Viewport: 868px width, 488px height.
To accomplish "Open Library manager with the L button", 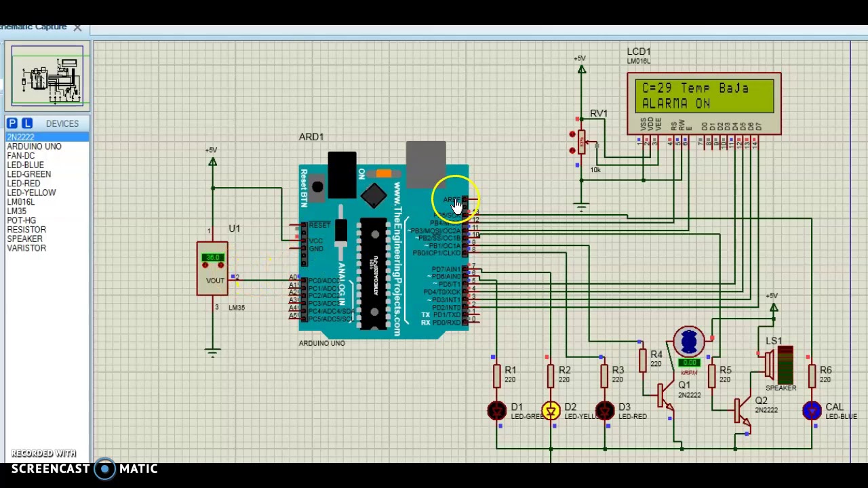I will tap(27, 123).
